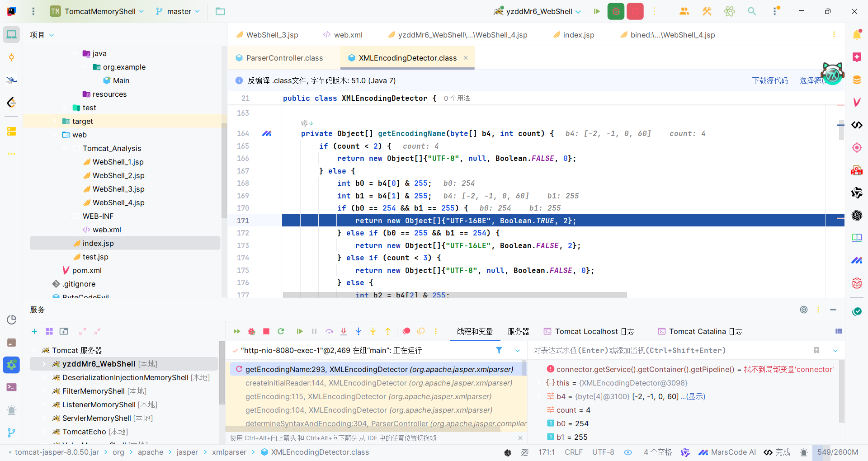Open the Database tool window

coord(857,80)
